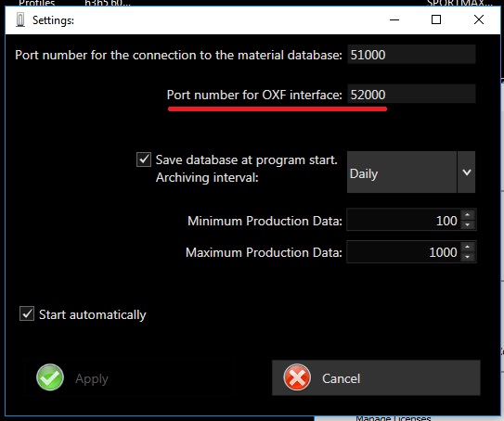The image size is (504, 421).
Task: Click the material database port label text
Action: coord(179,56)
